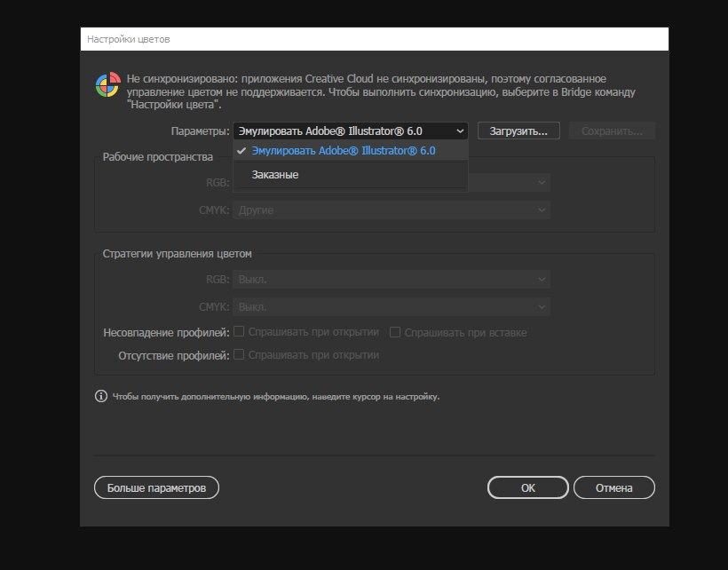Click the 'Отсутствие профилей:' label
Image resolution: width=728 pixels, height=570 pixels.
pyautogui.click(x=174, y=356)
